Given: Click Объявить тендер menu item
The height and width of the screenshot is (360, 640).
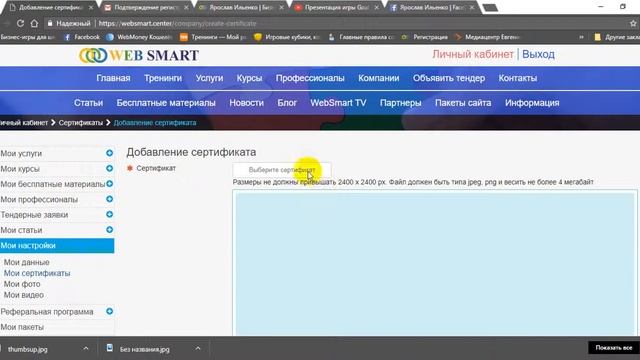Looking at the screenshot, I should point(449,78).
